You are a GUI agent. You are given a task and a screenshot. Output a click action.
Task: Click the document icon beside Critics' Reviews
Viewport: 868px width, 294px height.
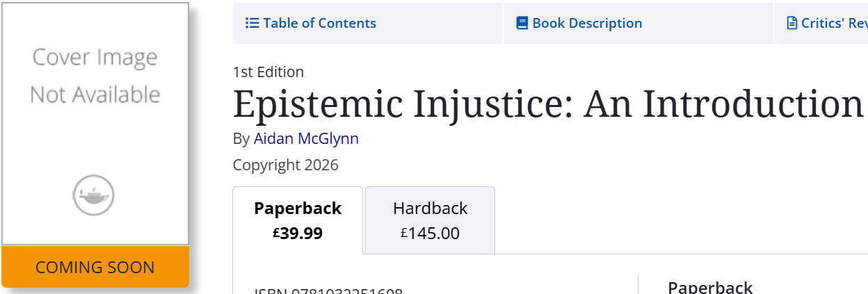click(791, 23)
